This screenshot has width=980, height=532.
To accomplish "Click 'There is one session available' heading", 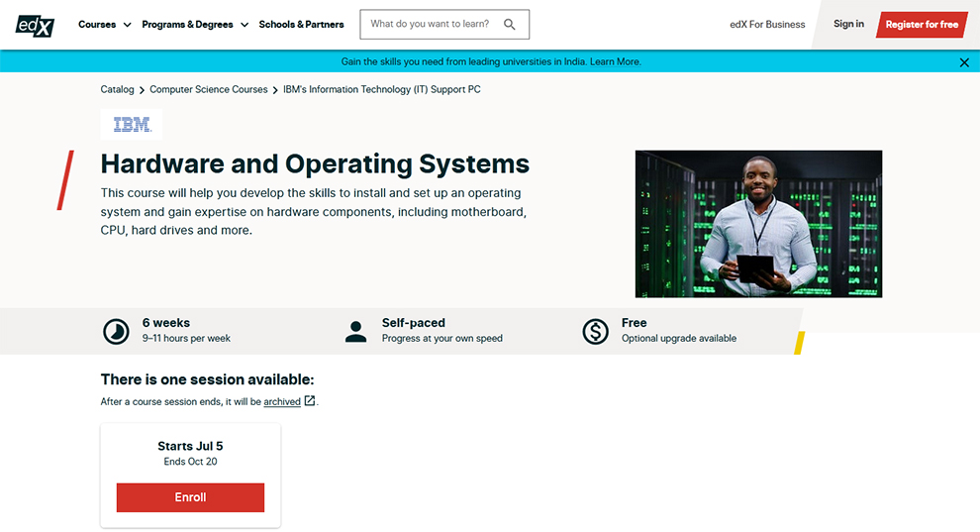I will pos(208,379).
